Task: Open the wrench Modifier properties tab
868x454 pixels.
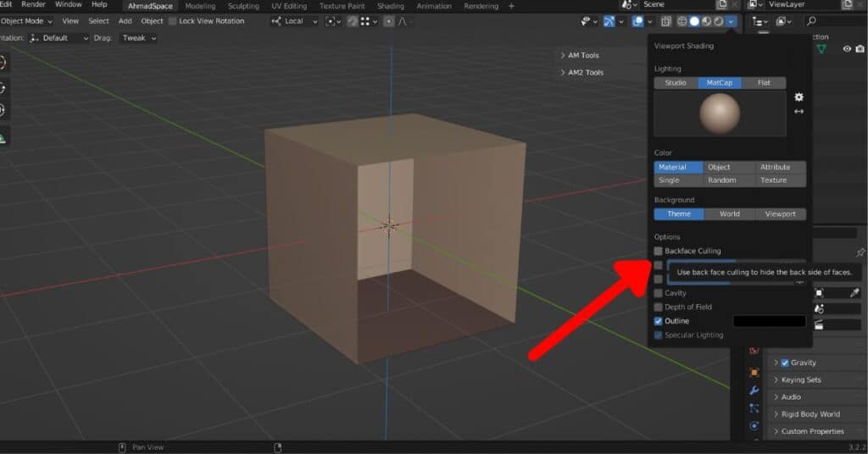Action: click(x=754, y=390)
